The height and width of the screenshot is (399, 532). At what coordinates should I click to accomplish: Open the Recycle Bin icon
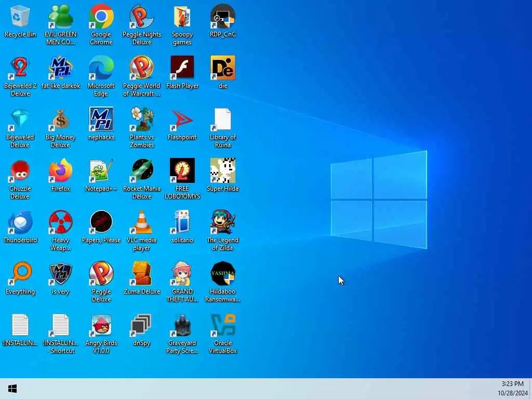(20, 16)
